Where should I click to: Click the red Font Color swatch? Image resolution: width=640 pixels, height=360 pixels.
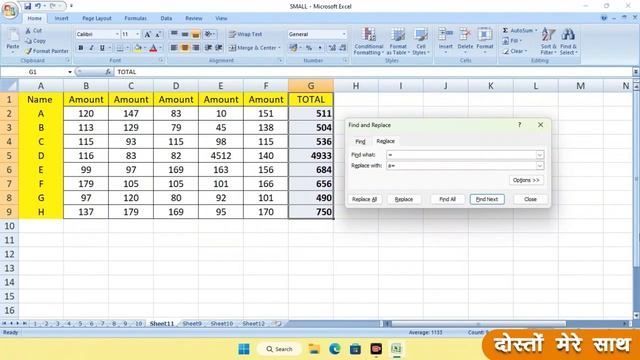pos(153,48)
